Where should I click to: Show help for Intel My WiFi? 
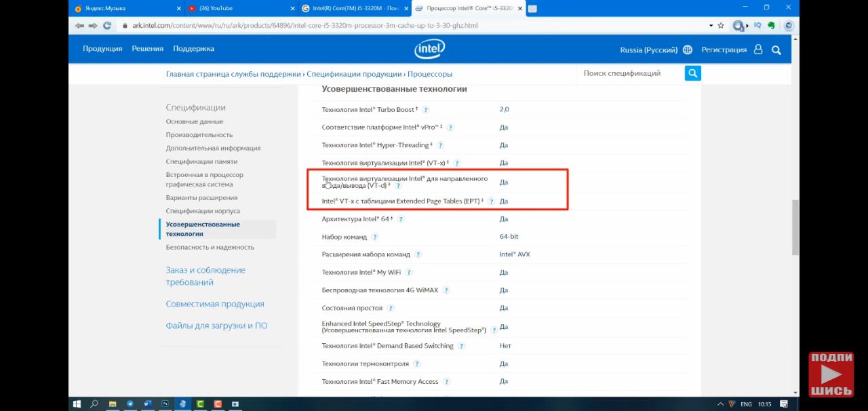pos(409,273)
